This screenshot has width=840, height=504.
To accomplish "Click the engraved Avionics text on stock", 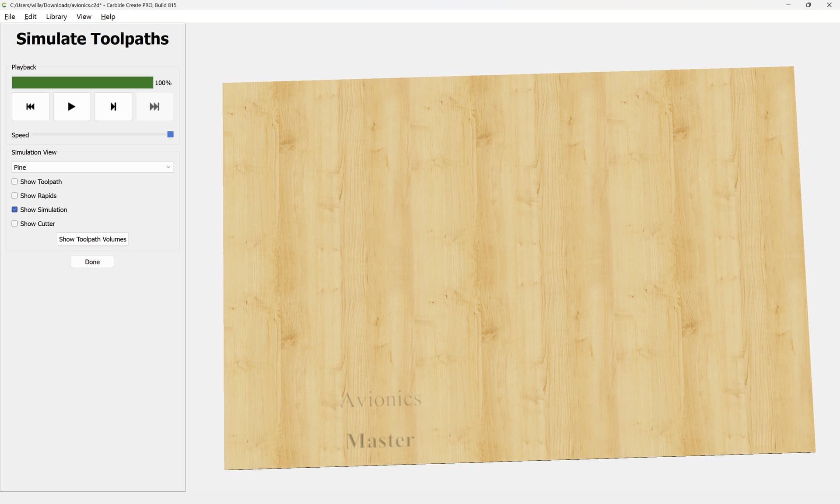I will point(381,399).
